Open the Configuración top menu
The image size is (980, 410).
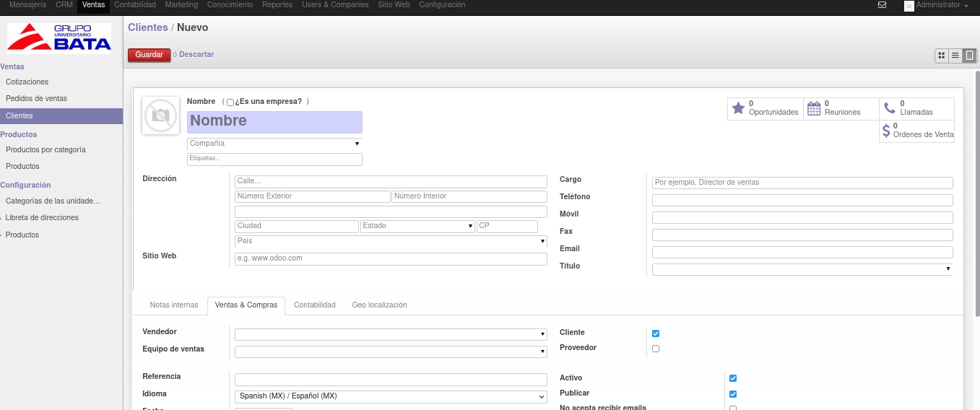point(442,5)
